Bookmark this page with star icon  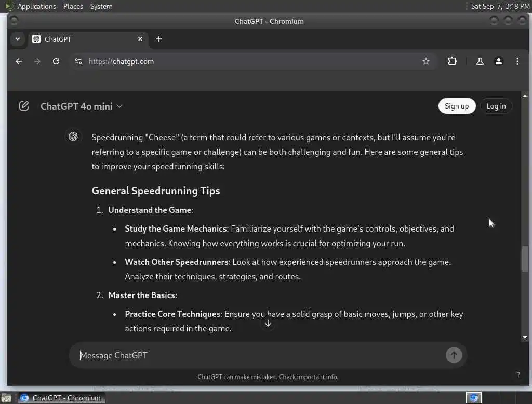coord(426,61)
